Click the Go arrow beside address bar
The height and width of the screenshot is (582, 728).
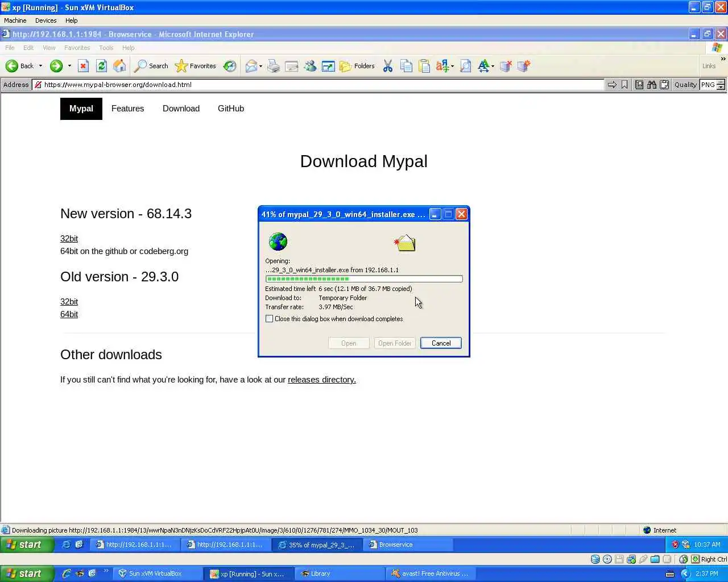[612, 85]
